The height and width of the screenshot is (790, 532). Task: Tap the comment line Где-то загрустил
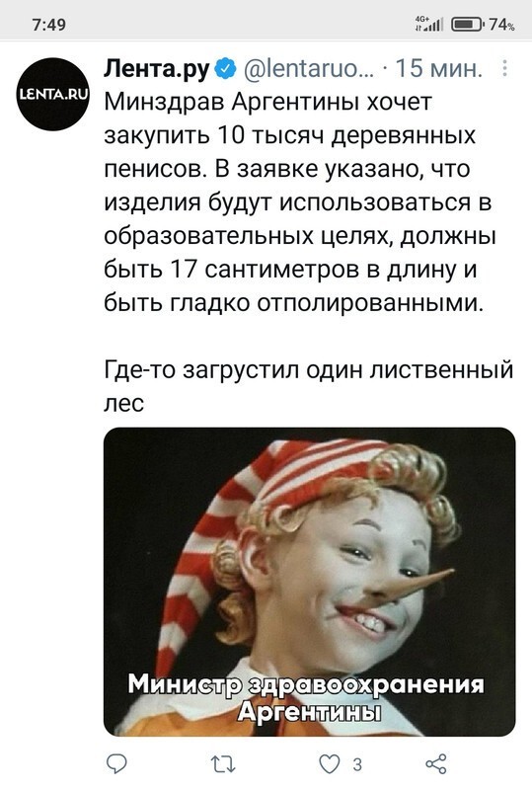(x=308, y=386)
